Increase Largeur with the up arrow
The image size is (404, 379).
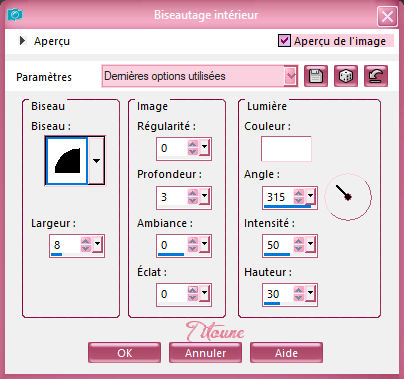pos(86,241)
